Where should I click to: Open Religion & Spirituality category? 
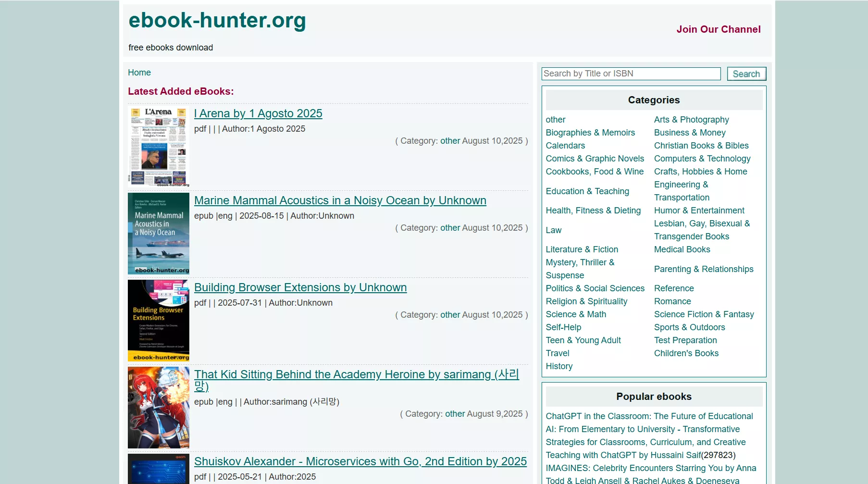tap(586, 301)
